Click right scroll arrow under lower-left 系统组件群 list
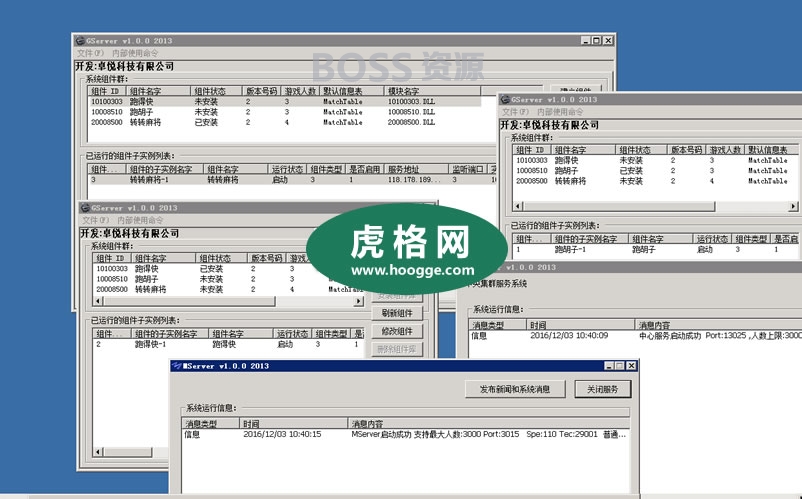The height and width of the screenshot is (499, 802). 359,301
